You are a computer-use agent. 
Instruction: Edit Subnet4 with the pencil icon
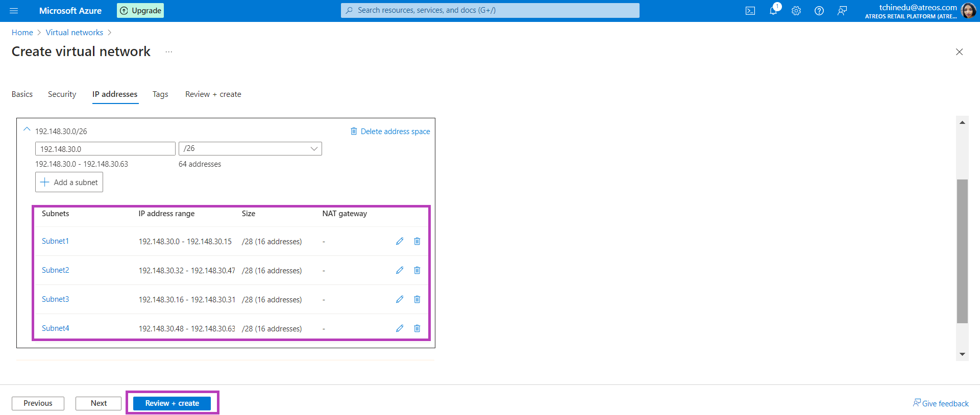(400, 328)
